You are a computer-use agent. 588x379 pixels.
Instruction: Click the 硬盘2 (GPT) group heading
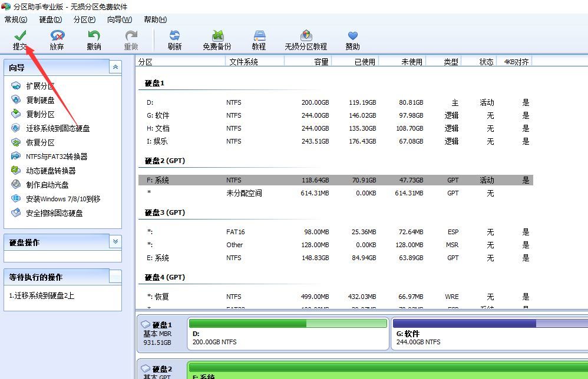tap(165, 161)
